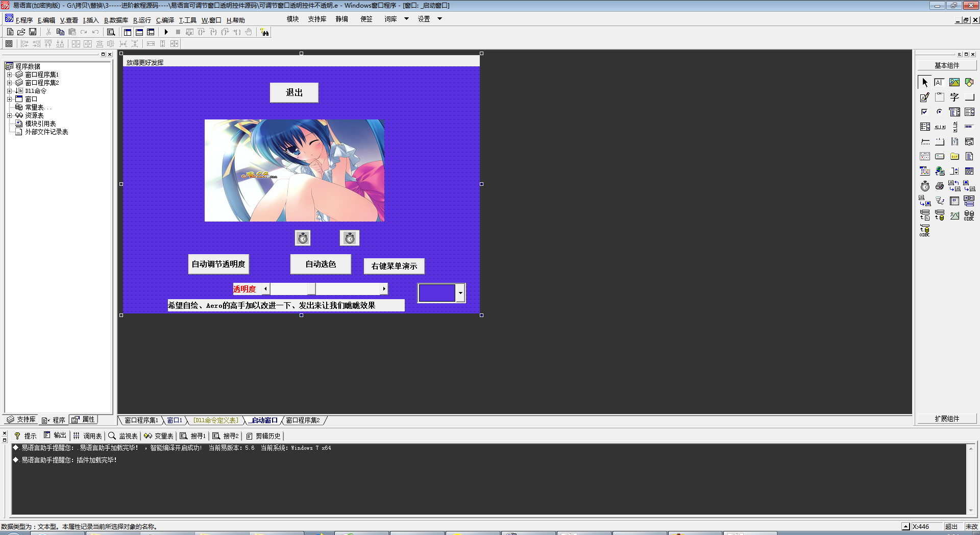Click the anime picture box on the form
This screenshot has height=535, width=980.
pos(295,171)
